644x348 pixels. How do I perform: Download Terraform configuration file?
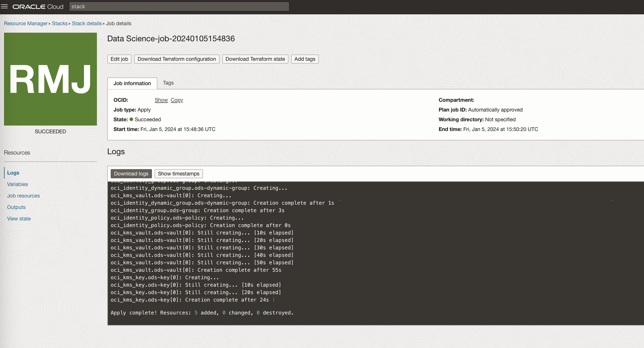(177, 59)
